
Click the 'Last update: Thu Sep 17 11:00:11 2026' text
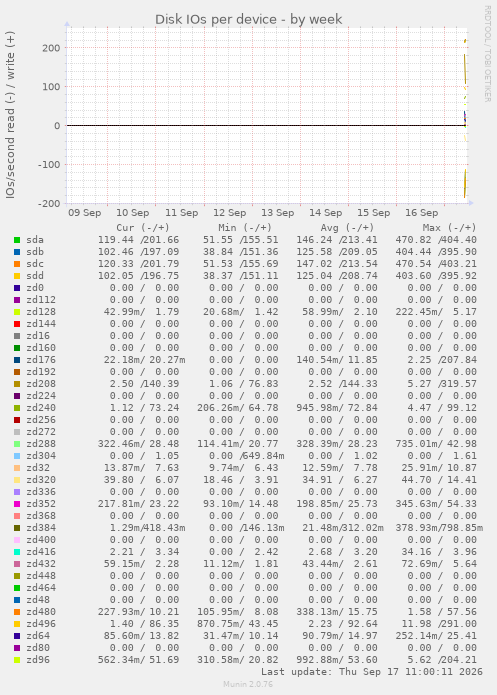pos(372,672)
